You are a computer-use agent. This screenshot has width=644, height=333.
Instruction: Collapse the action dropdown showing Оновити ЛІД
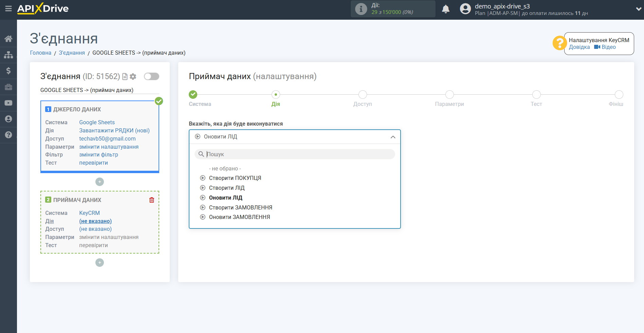pos(295,137)
